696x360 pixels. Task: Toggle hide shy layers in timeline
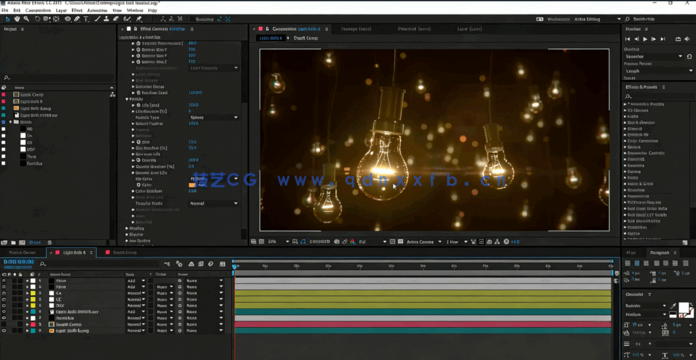(191, 264)
